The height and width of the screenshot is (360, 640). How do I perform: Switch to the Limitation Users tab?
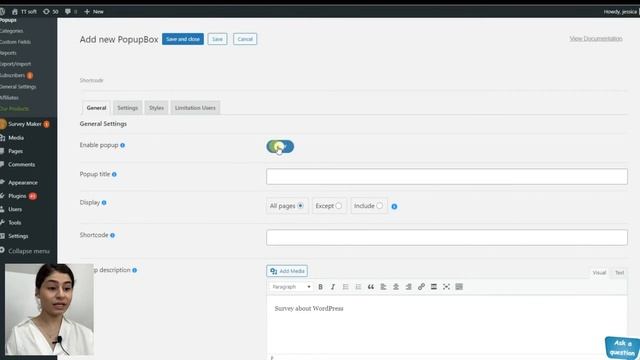coord(195,108)
